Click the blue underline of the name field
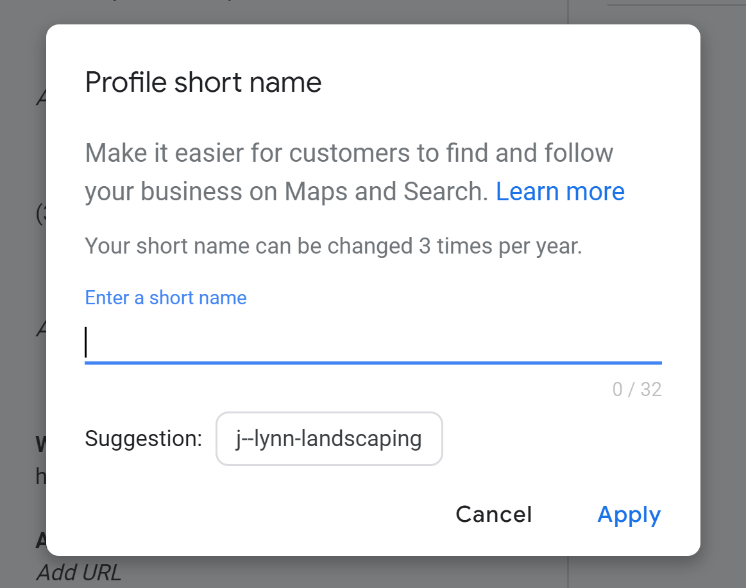746x588 pixels. (372, 362)
